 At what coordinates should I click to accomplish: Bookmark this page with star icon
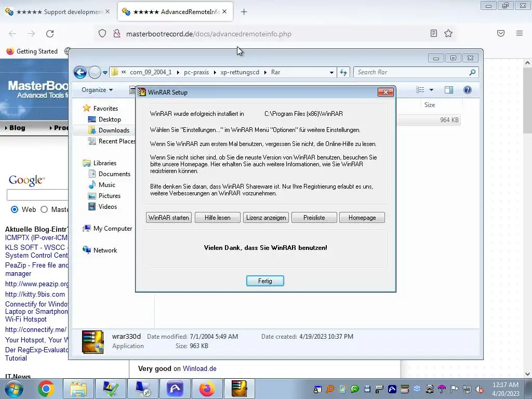(448, 33)
